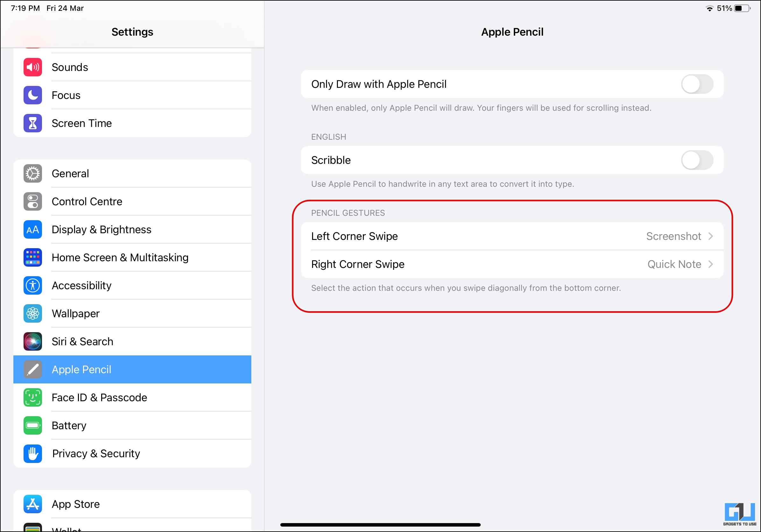Tap the Sounds speaker icon
This screenshot has height=532, width=761.
pyautogui.click(x=32, y=67)
